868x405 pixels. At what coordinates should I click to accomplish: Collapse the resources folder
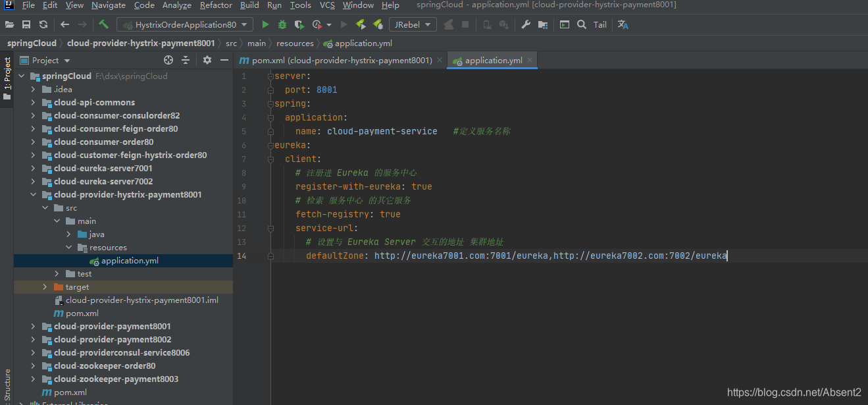point(69,248)
